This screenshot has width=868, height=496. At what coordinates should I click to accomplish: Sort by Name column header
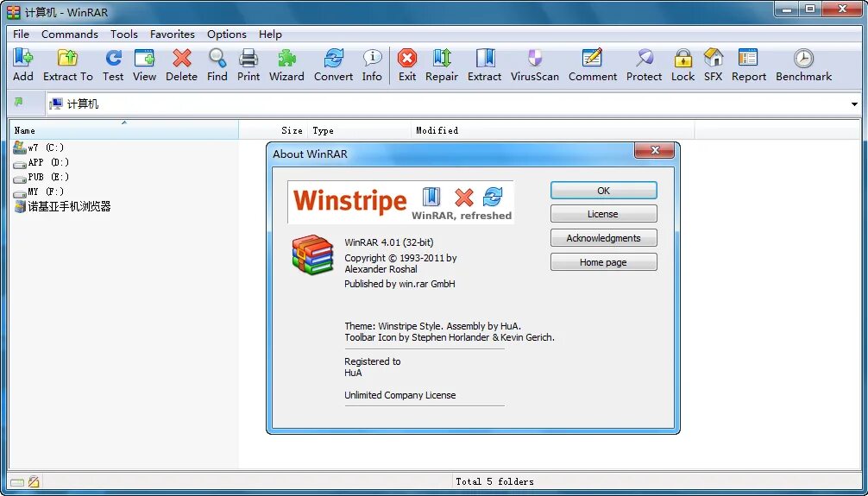[x=124, y=130]
